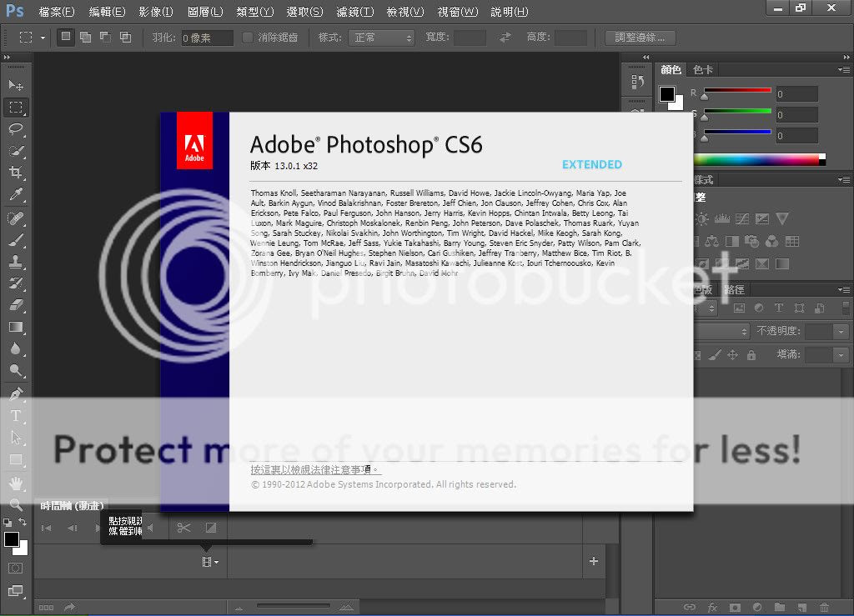This screenshot has width=854, height=616.
Task: Select the Pen tool
Action: point(16,394)
